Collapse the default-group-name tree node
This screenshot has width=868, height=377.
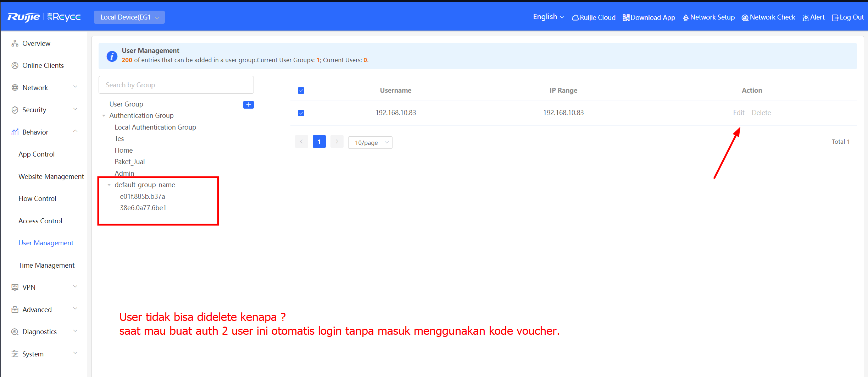[x=109, y=185]
